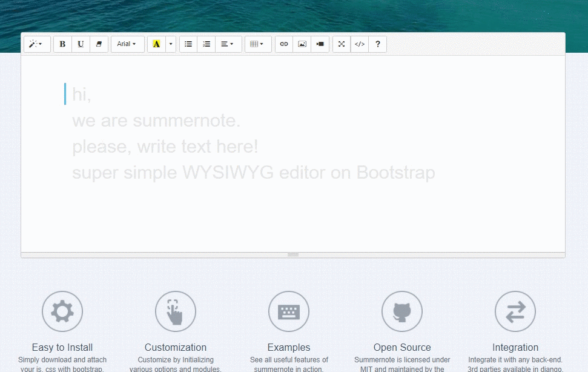Viewport: 588px width, 372px height.
Task: Toggle fullscreen editing mode
Action: [x=341, y=44]
